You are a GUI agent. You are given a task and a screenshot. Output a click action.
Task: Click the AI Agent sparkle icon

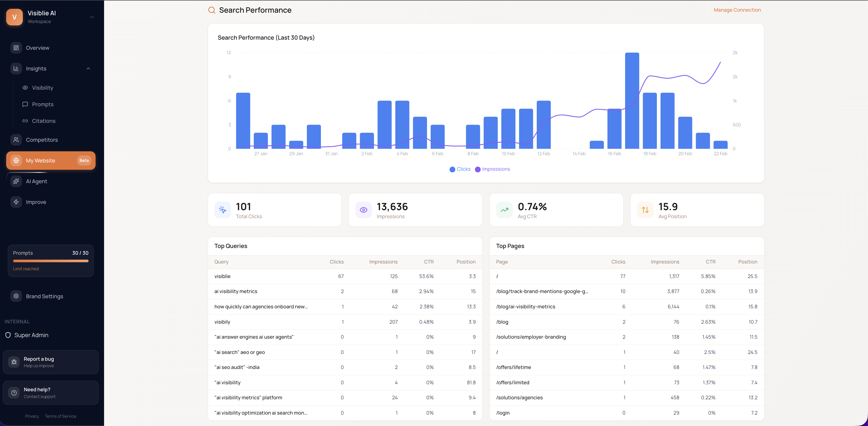coord(16,181)
